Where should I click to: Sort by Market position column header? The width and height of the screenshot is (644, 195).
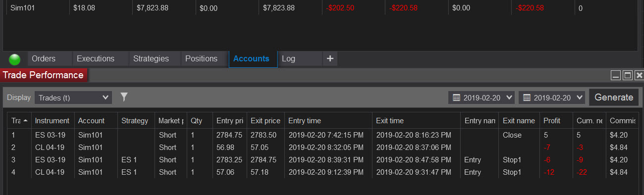click(x=171, y=120)
